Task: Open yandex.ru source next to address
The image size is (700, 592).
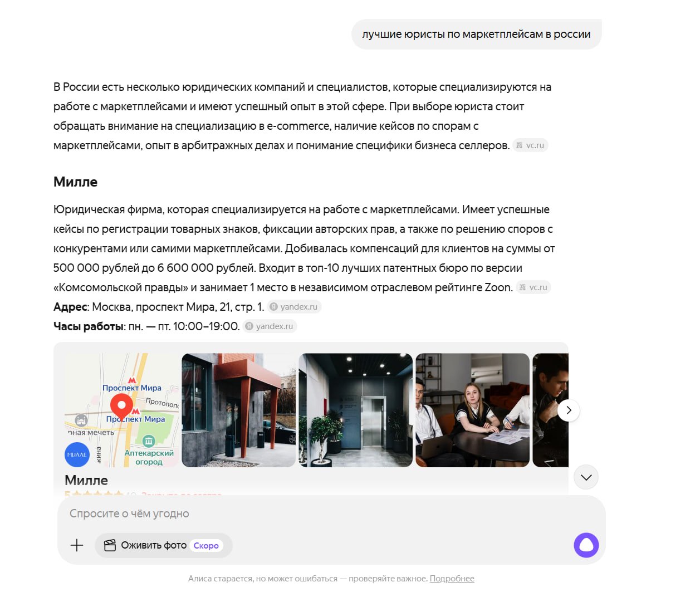Action: click(294, 307)
